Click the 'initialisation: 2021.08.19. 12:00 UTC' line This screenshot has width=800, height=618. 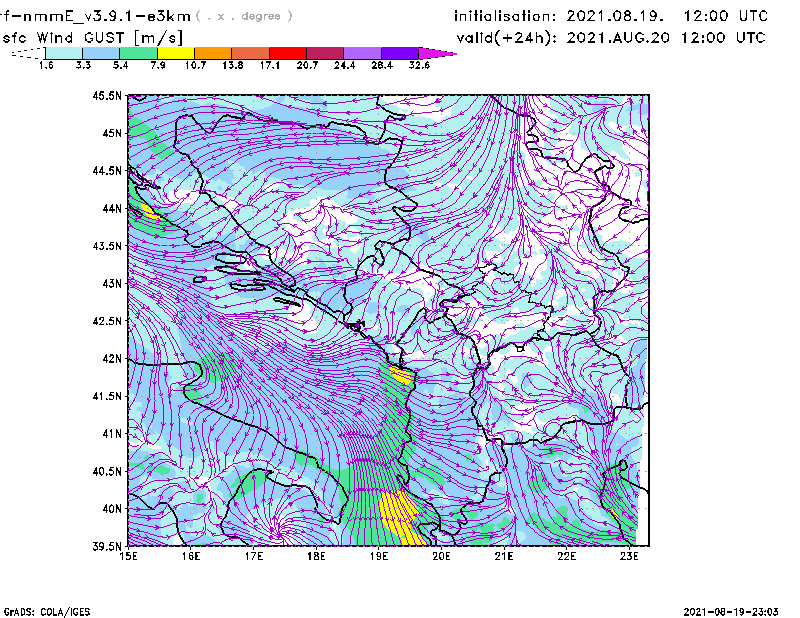coord(611,16)
